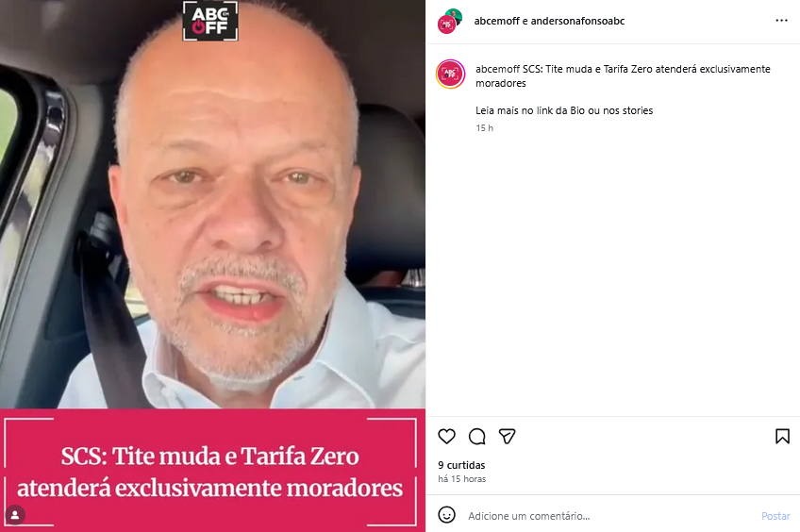The image size is (800, 532).
Task: Open the abcemoff profile picture in caption
Action: pos(451,74)
